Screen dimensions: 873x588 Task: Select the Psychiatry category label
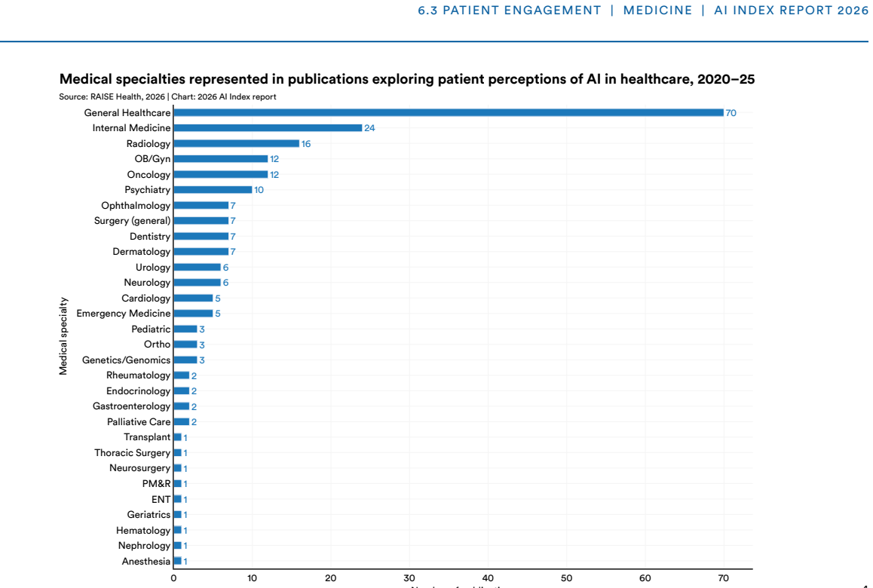(x=148, y=190)
